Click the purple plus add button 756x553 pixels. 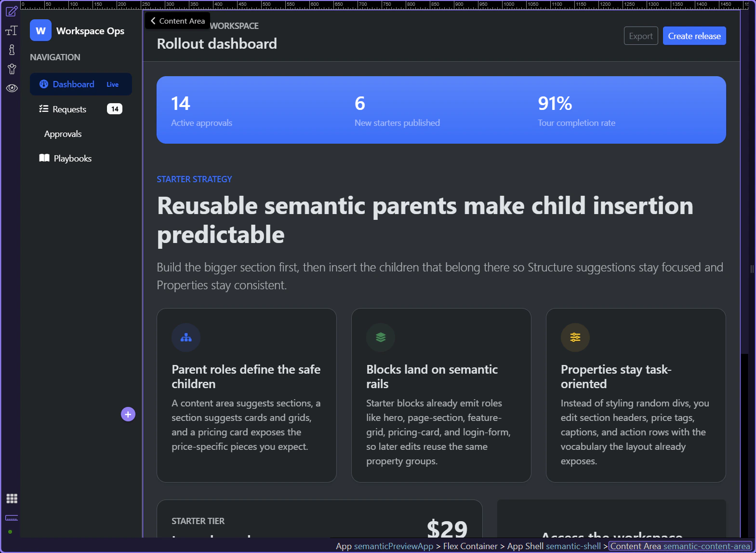[x=128, y=414]
